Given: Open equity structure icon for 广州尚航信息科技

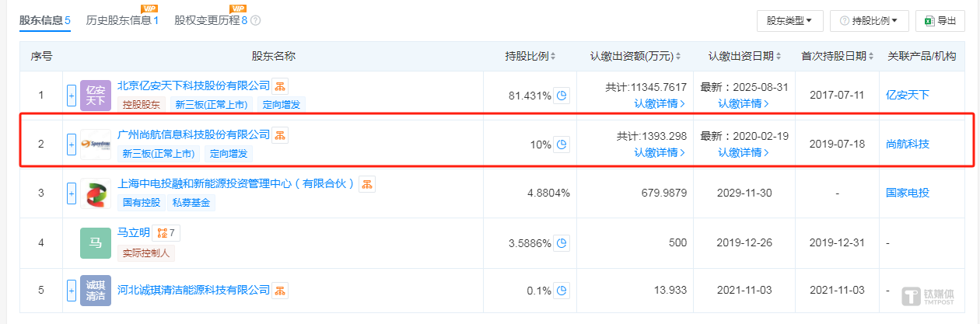Looking at the screenshot, I should (282, 135).
